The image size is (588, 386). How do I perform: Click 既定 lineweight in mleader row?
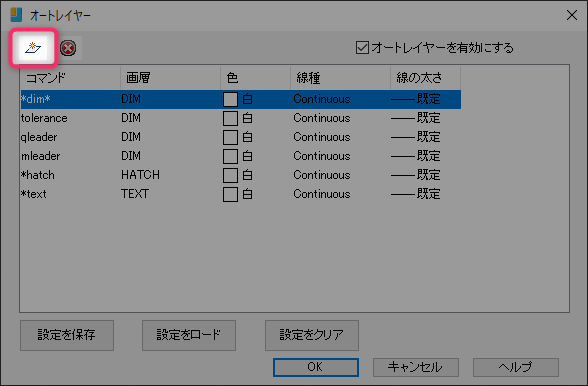(416, 156)
